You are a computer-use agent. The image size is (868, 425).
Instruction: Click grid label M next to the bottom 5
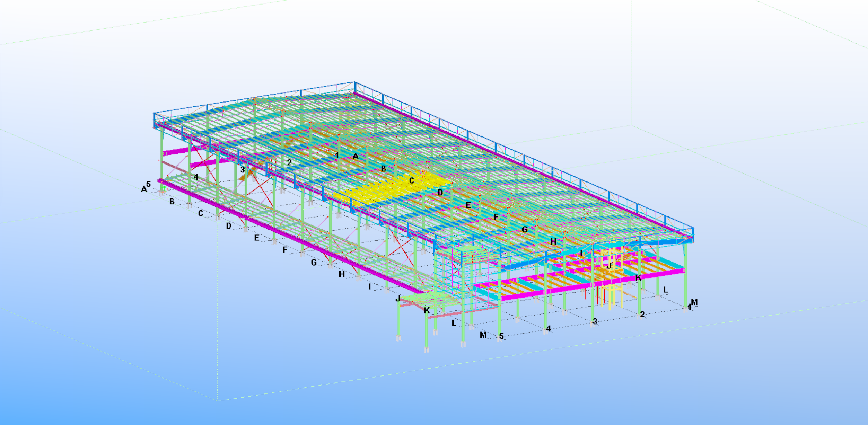(x=483, y=335)
